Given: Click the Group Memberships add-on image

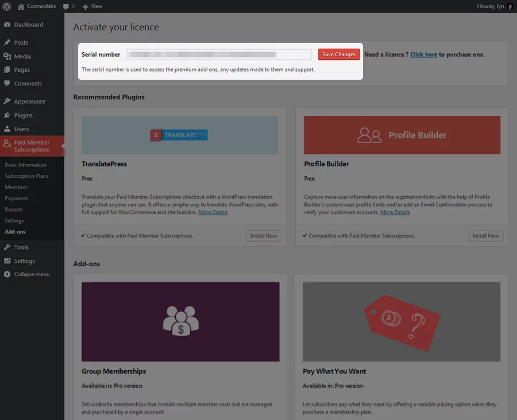Looking at the screenshot, I should pyautogui.click(x=180, y=322).
